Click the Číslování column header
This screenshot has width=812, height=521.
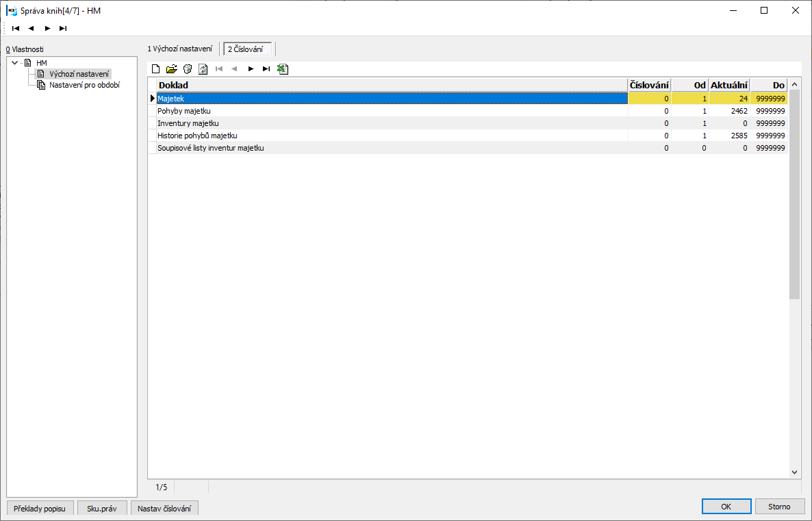[649, 85]
